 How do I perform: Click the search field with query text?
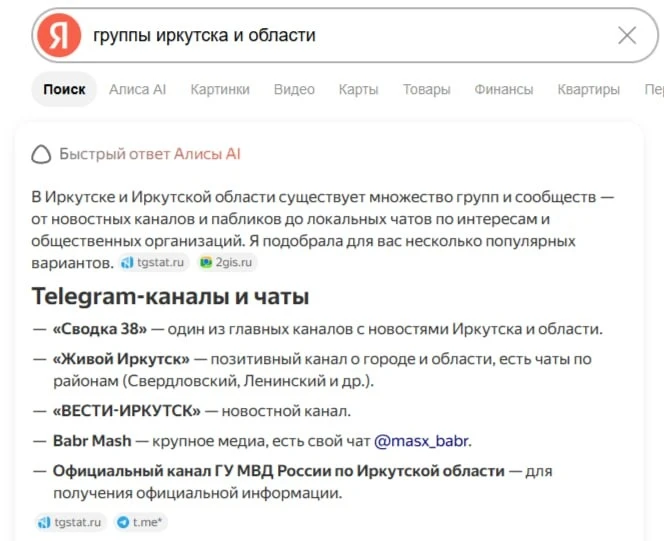[x=345, y=35]
